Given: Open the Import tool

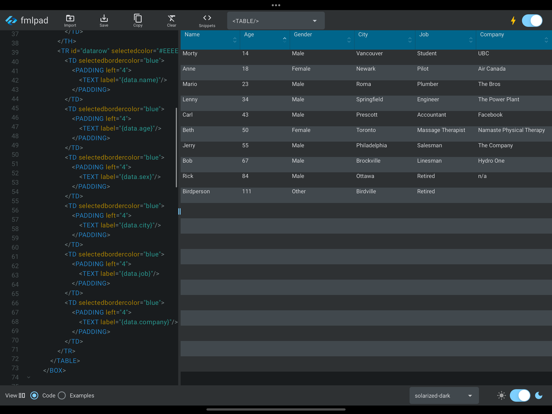Looking at the screenshot, I should click(x=70, y=20).
